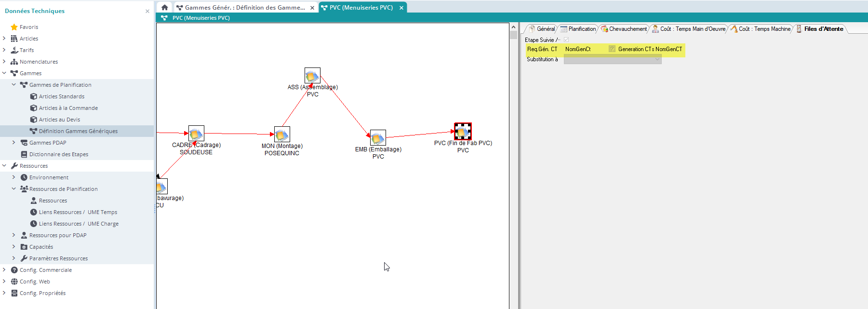
Task: Select the ASS (Assemblage) node icon
Action: point(312,76)
